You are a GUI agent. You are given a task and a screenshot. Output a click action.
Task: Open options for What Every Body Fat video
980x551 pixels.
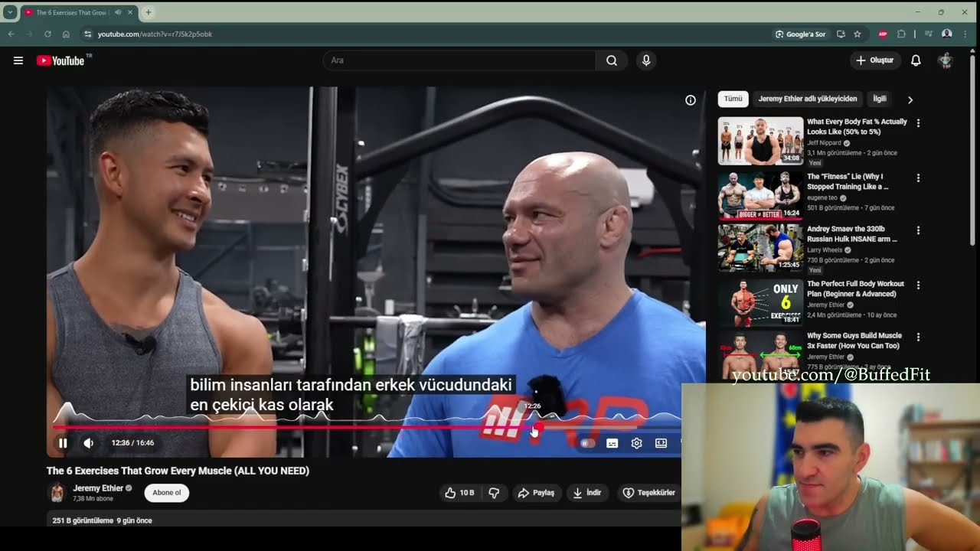click(x=918, y=123)
